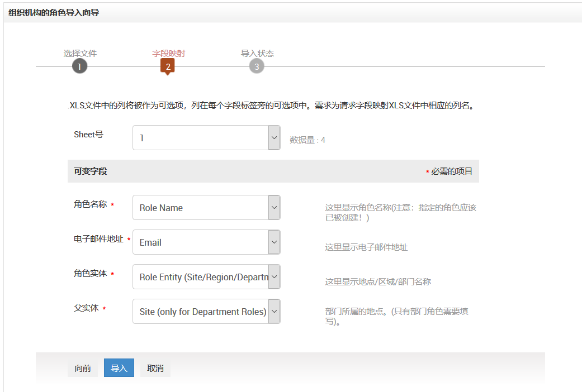Click the 电子邮件地址 field label
Screen dimensions: 582x392
point(98,239)
